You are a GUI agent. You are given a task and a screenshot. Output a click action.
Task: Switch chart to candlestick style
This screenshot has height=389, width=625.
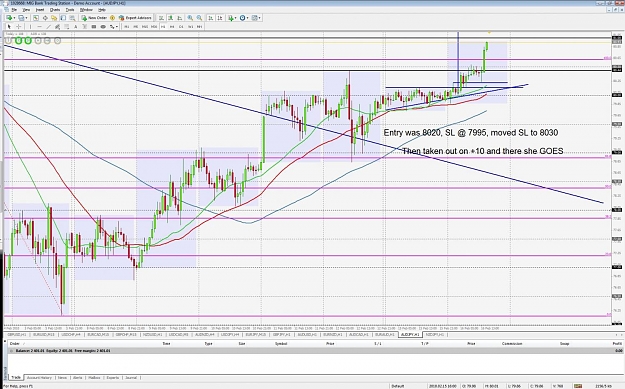click(171, 18)
